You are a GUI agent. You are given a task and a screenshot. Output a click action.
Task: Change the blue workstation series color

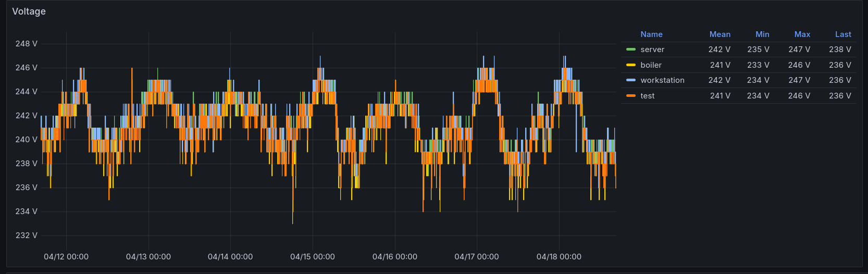pos(631,80)
